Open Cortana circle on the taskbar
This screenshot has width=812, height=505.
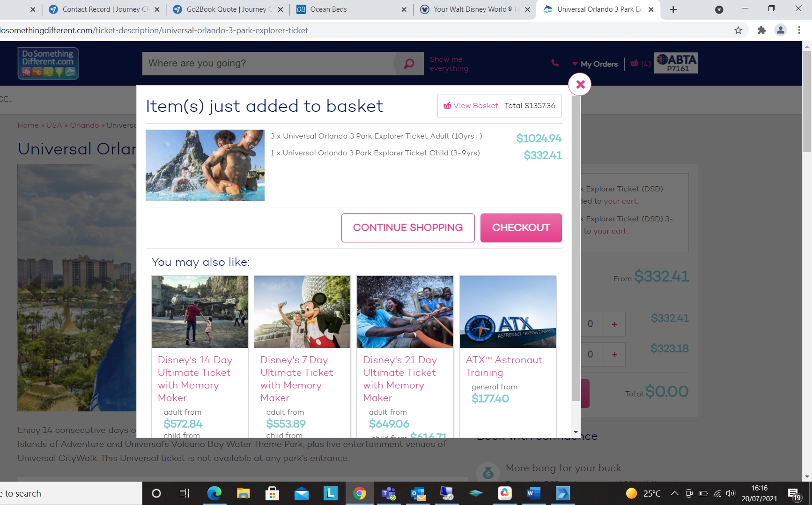point(156,493)
